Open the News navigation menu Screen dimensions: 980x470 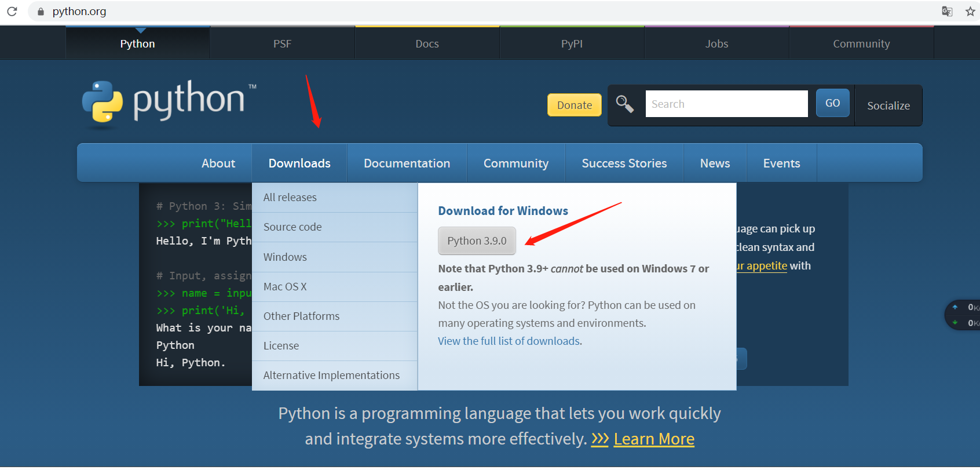pyautogui.click(x=715, y=163)
